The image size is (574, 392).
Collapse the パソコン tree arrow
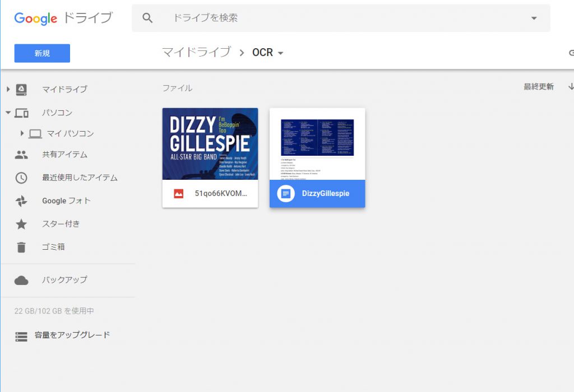(x=8, y=113)
